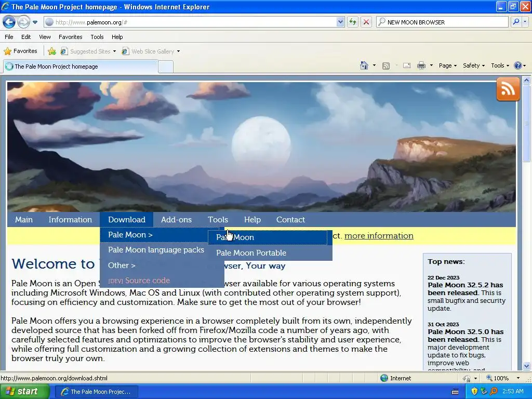
Task: Click the Home icon in command bar
Action: tap(364, 65)
